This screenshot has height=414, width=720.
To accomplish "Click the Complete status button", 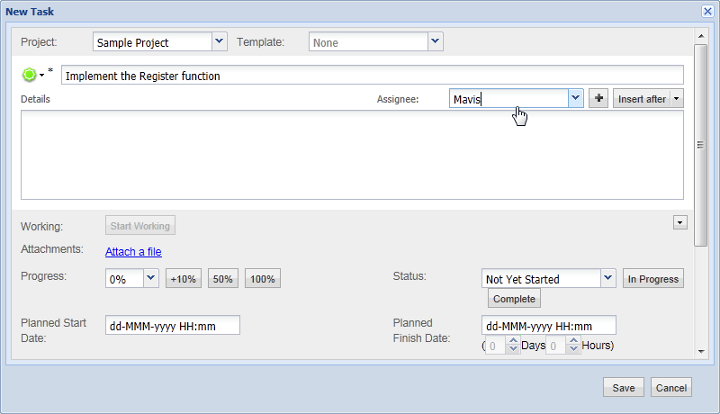I will pyautogui.click(x=514, y=298).
